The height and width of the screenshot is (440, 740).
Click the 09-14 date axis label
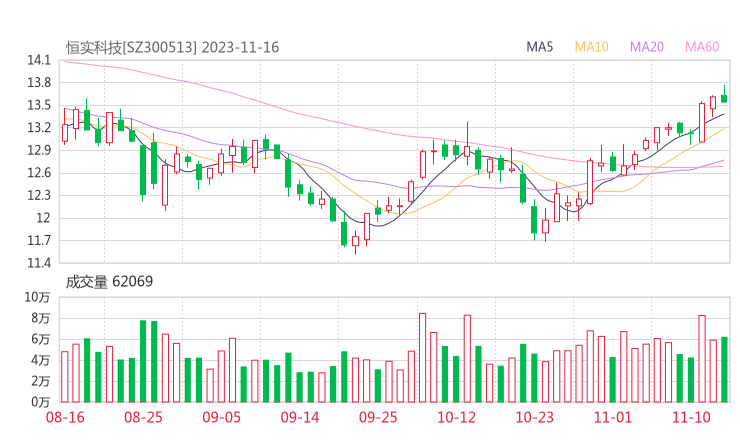pyautogui.click(x=300, y=417)
